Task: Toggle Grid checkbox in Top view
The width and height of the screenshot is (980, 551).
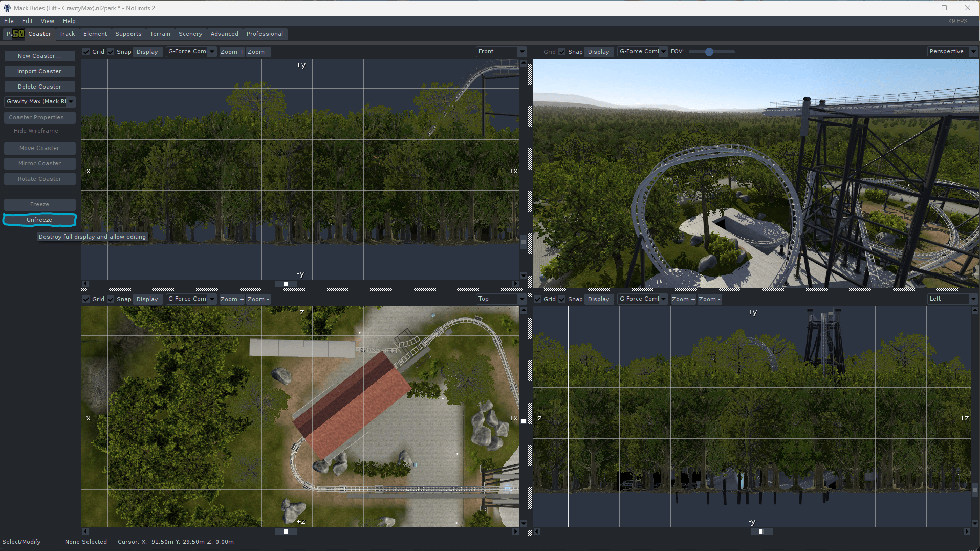Action: (86, 299)
